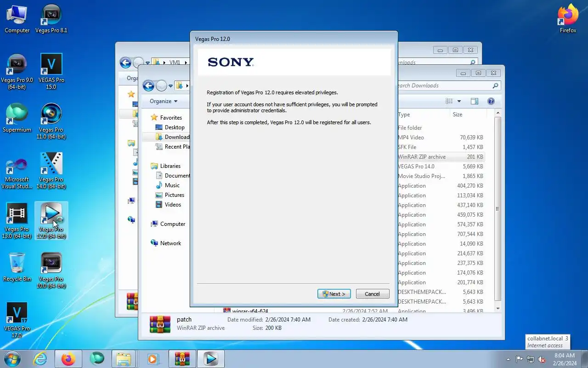
Task: Open Vegas Pro 8.1 desktop shortcut
Action: pos(51,19)
